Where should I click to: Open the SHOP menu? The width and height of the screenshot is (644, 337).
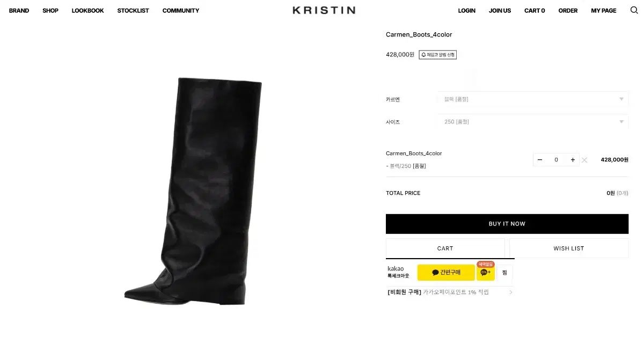50,11
